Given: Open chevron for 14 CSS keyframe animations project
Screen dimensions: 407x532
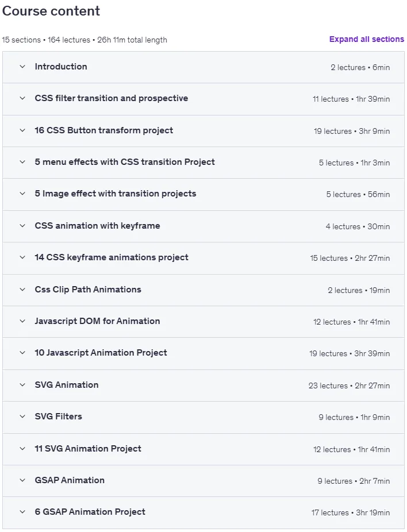Looking at the screenshot, I should pyautogui.click(x=22, y=257).
